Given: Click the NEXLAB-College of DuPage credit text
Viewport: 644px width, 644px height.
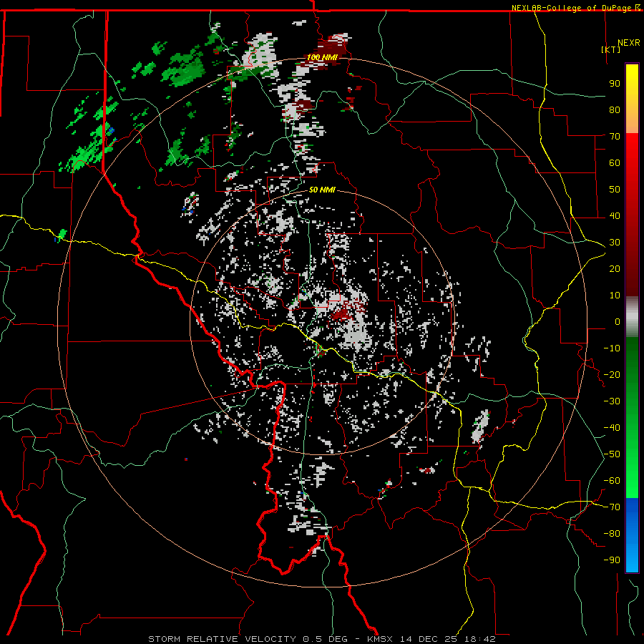Looking at the screenshot, I should tap(572, 8).
